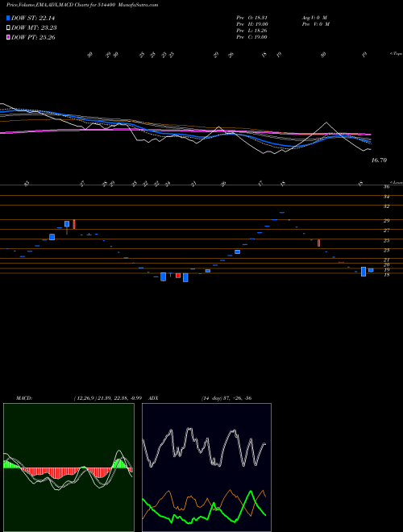Click the 'Pre O: 18.31' open value

tap(251, 18)
